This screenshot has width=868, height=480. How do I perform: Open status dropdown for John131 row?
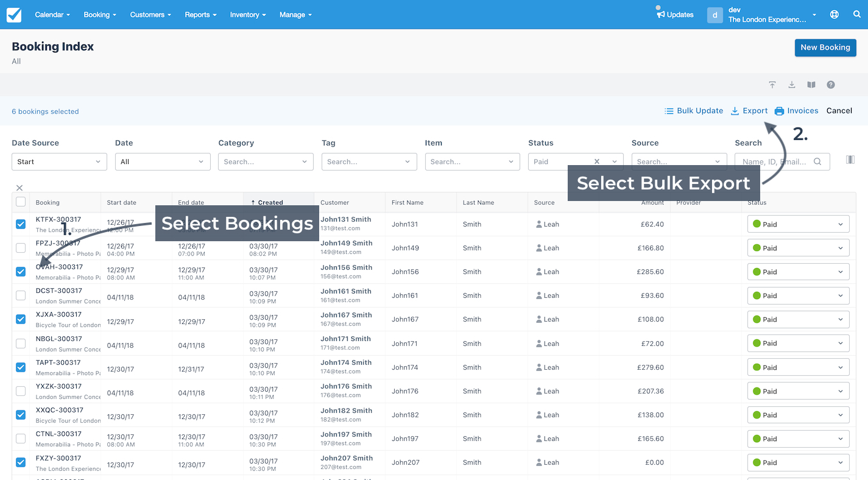(799, 224)
